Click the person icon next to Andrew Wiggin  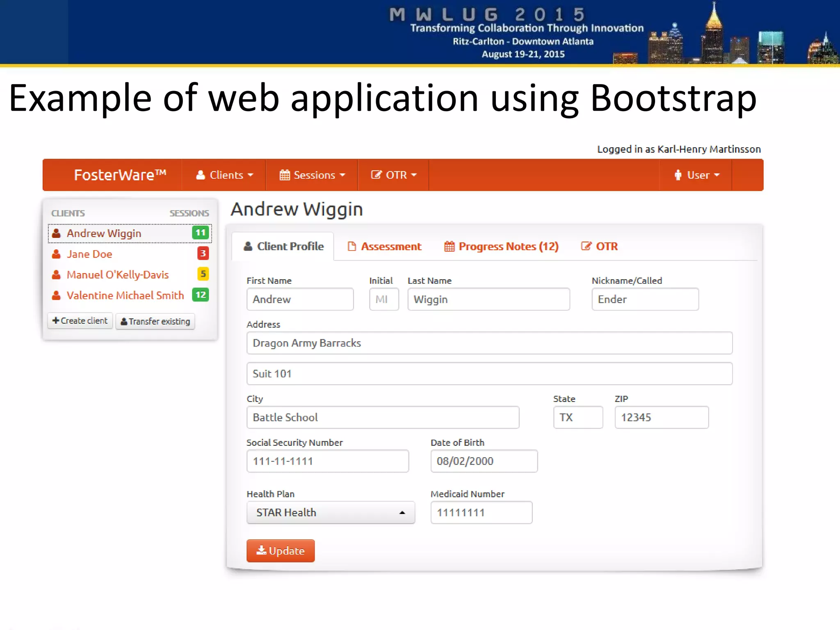click(x=57, y=233)
